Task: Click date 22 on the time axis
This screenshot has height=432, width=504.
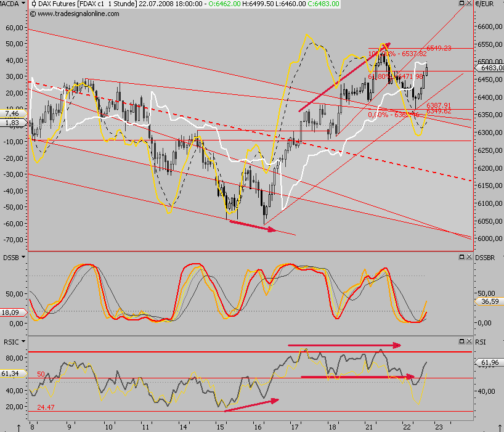Action: pyautogui.click(x=407, y=427)
